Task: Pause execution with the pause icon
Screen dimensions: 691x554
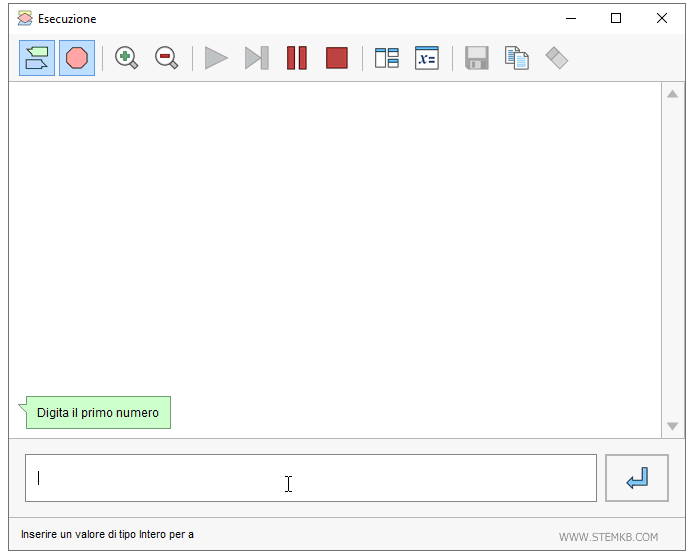Action: click(x=297, y=58)
